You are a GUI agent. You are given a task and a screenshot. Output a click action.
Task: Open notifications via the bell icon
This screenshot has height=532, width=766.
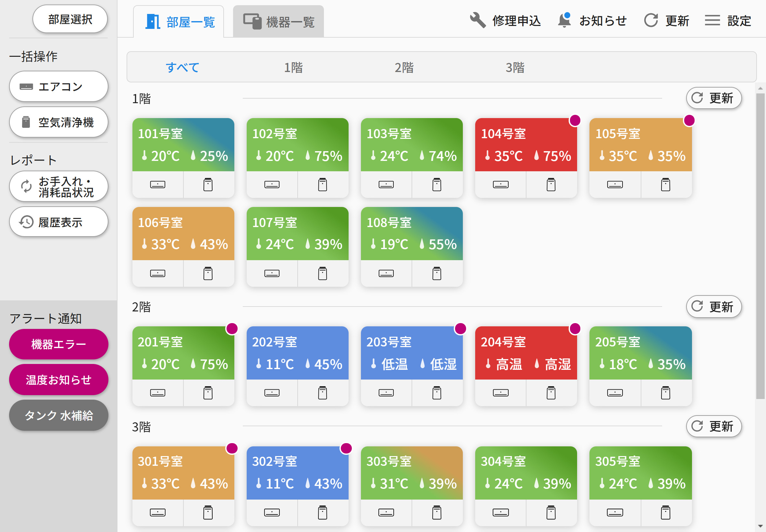click(x=564, y=21)
